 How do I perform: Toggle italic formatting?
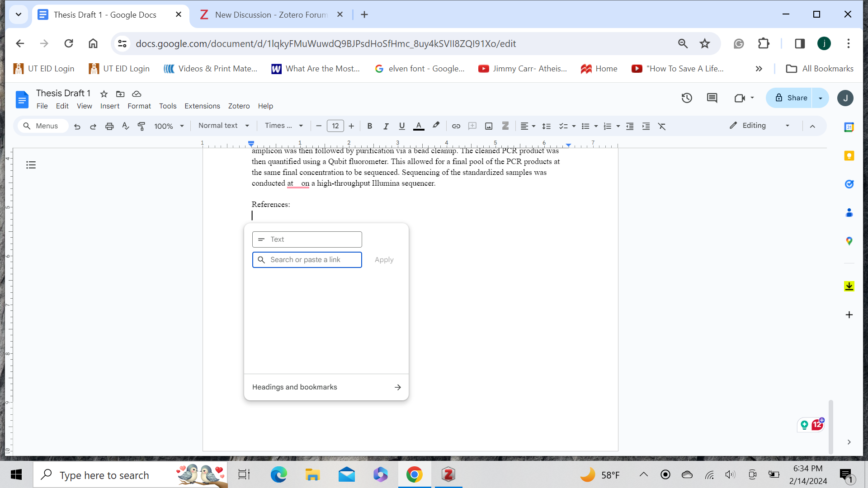386,126
